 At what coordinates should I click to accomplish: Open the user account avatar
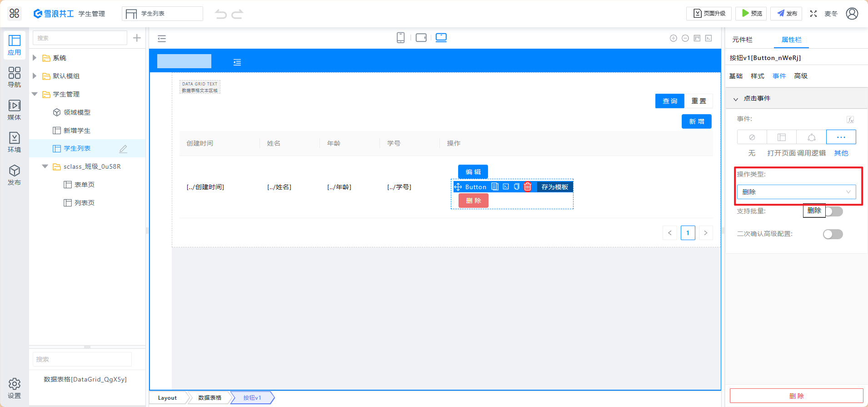pyautogui.click(x=852, y=14)
